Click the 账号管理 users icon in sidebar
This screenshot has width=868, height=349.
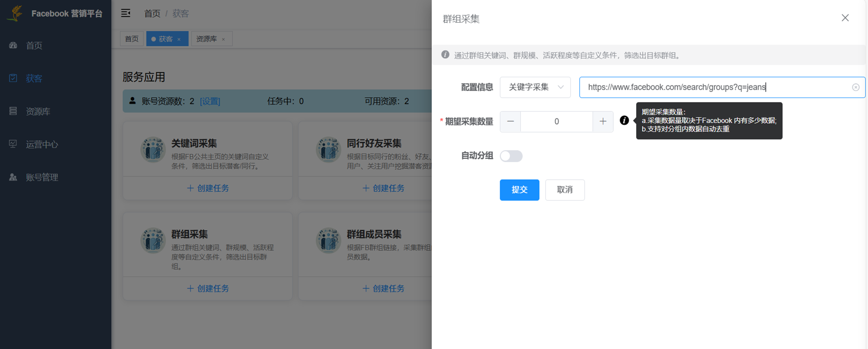13,177
